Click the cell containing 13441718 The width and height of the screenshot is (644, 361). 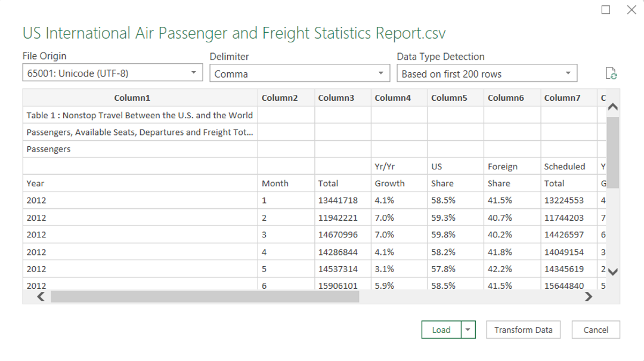tap(338, 200)
